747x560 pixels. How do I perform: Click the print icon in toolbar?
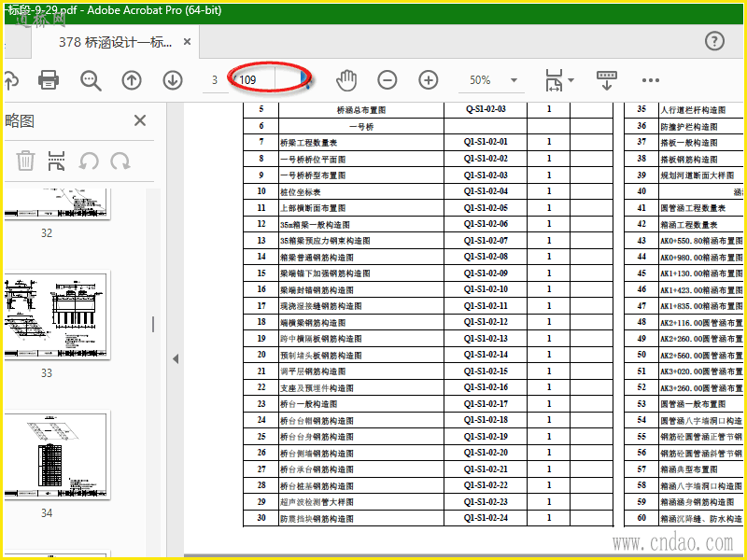[x=49, y=80]
